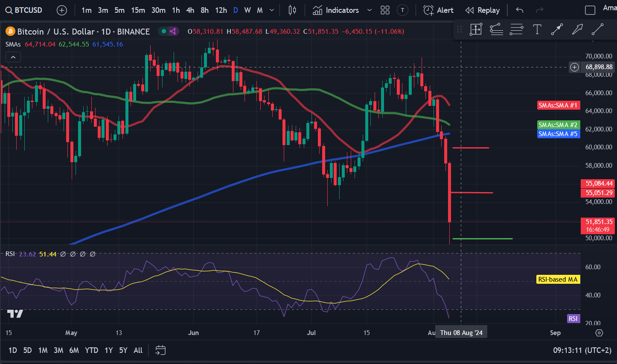This screenshot has height=364, width=617.
Task: Start bar Replay mode
Action: tap(483, 10)
